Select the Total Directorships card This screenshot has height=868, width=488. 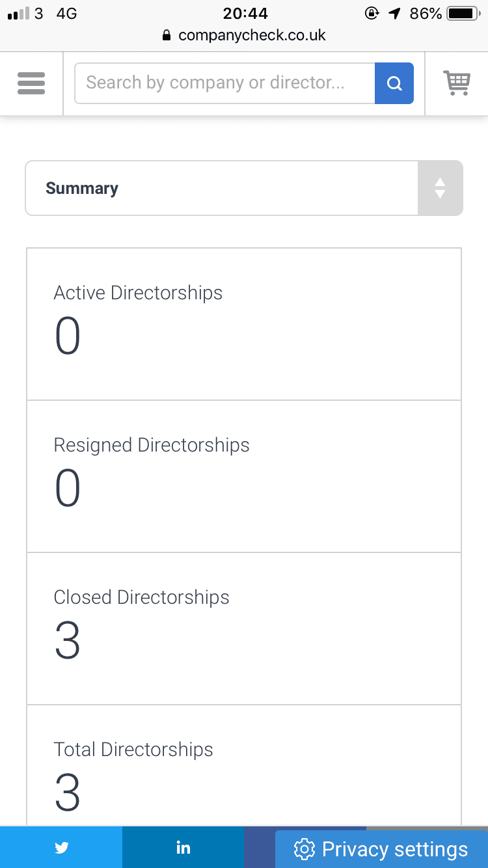click(x=244, y=766)
